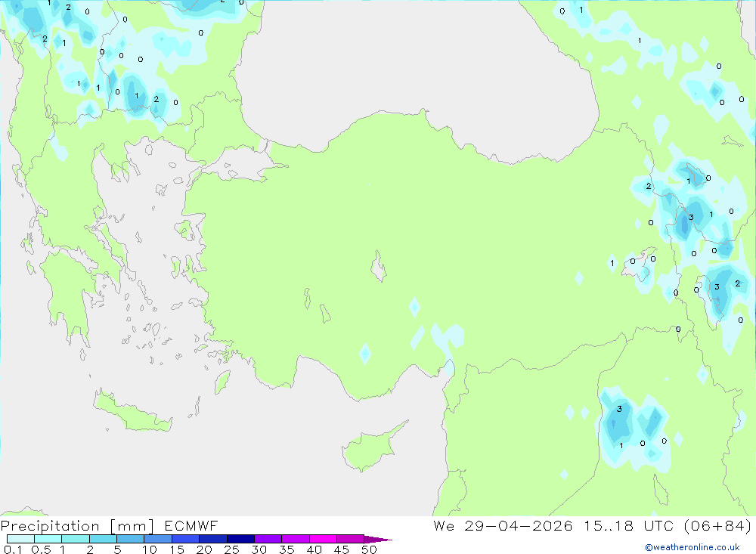Click the 20–25 mm dark blue legend swatch
The width and height of the screenshot is (756, 554).
pos(212,539)
